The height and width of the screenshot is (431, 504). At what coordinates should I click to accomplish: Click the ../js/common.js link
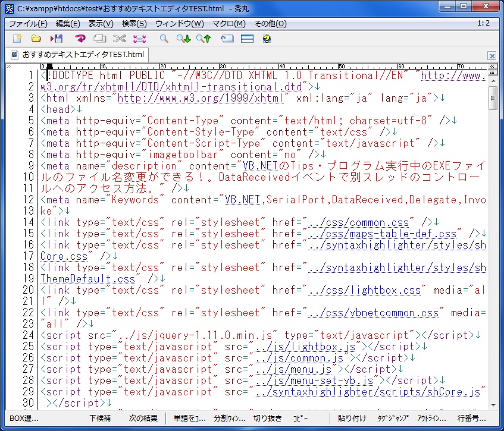299,358
